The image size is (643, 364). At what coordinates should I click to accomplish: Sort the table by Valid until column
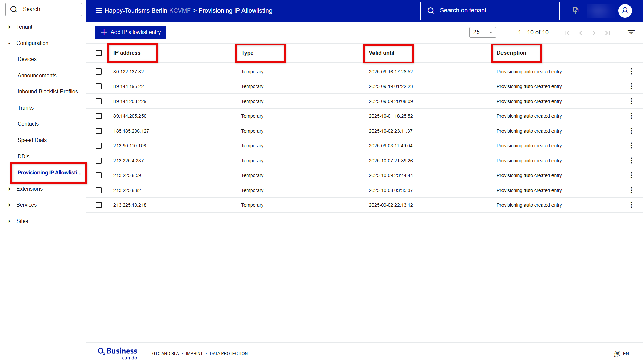tap(382, 53)
